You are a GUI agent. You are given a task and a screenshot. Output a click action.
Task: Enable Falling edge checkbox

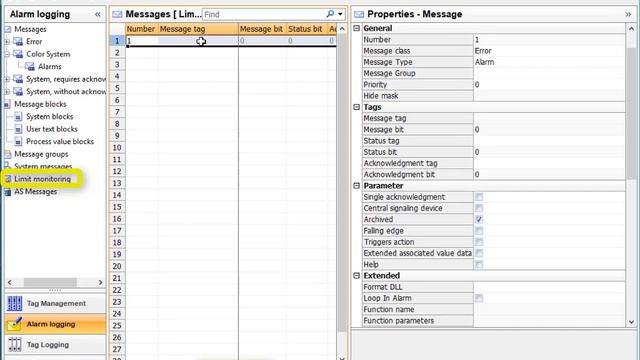point(479,231)
